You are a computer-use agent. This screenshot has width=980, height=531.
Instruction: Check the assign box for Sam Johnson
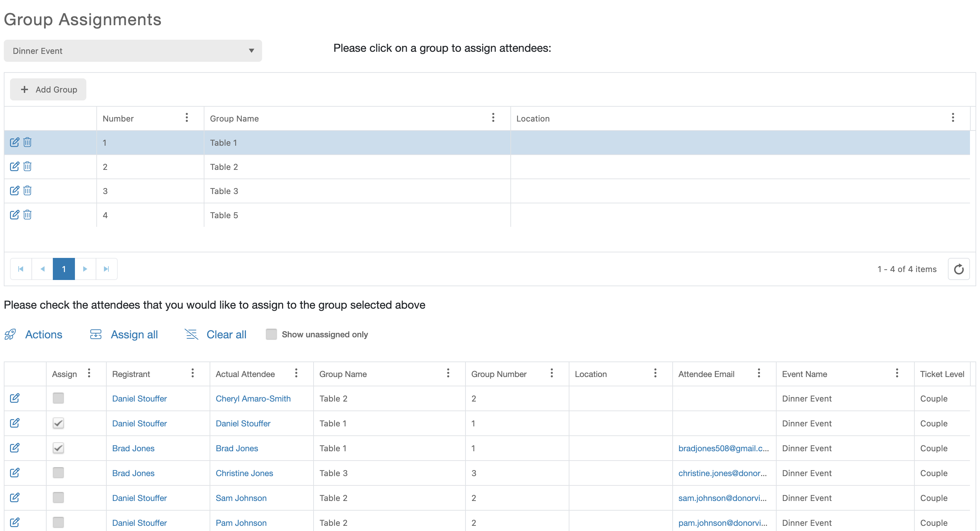(x=58, y=498)
